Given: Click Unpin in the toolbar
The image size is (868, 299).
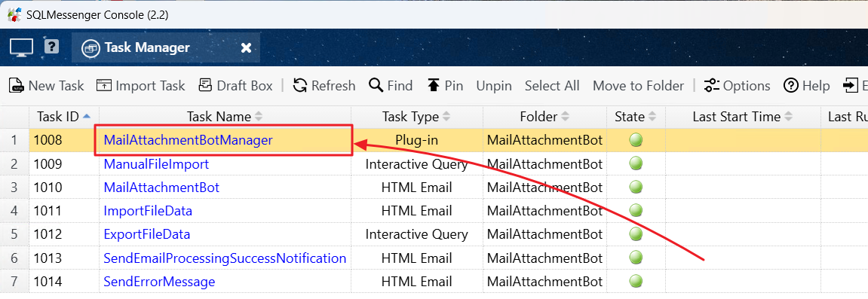Looking at the screenshot, I should [494, 86].
